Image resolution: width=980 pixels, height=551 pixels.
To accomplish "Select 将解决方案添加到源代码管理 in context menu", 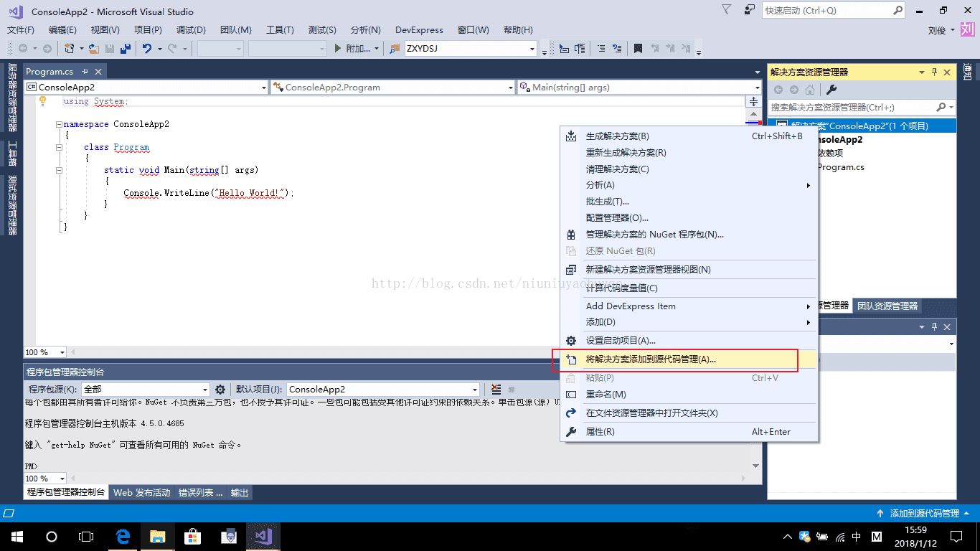I will point(651,359).
